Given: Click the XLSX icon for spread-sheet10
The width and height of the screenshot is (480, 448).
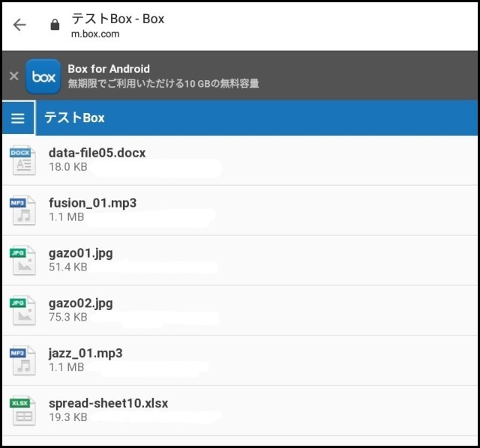Looking at the screenshot, I should pos(22,411).
